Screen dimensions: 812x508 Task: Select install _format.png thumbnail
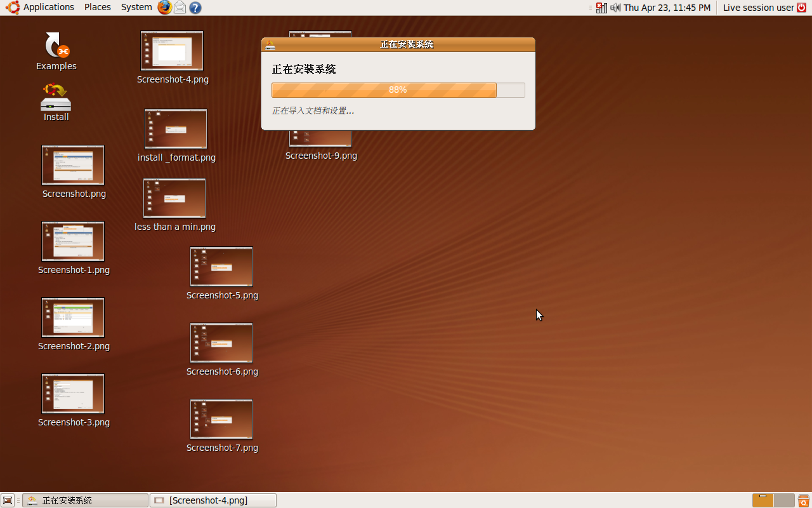coord(176,129)
